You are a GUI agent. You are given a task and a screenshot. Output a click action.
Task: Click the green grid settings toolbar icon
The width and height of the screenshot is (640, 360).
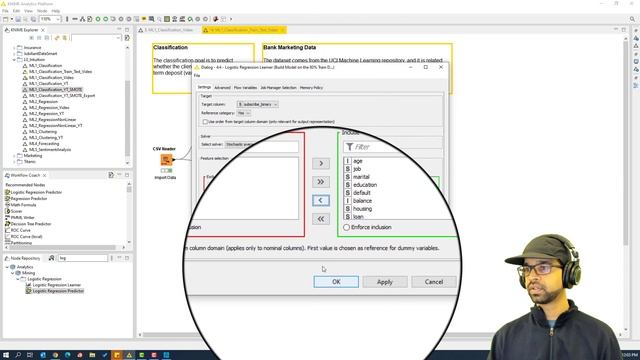(167, 19)
